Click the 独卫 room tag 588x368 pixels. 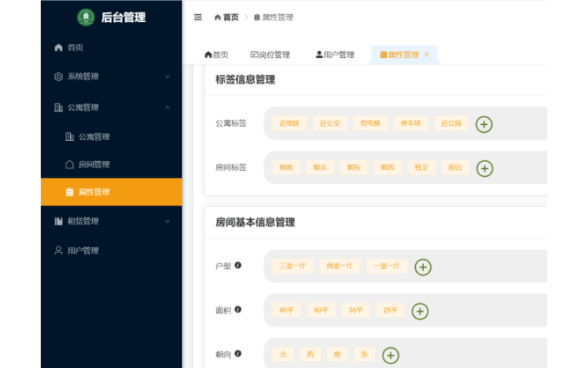421,168
